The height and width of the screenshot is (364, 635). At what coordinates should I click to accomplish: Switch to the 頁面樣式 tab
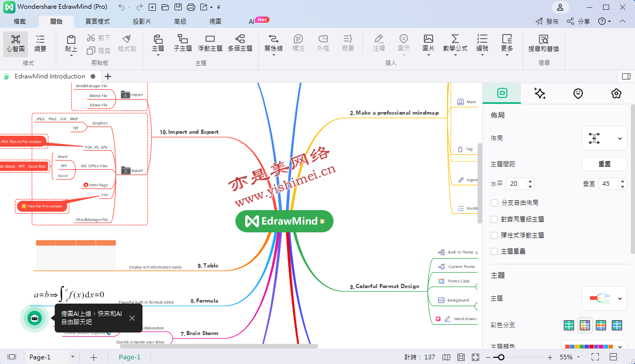(x=98, y=22)
